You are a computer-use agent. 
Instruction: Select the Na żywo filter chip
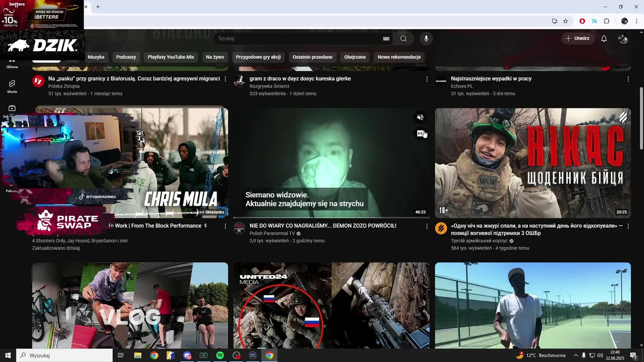(x=215, y=57)
